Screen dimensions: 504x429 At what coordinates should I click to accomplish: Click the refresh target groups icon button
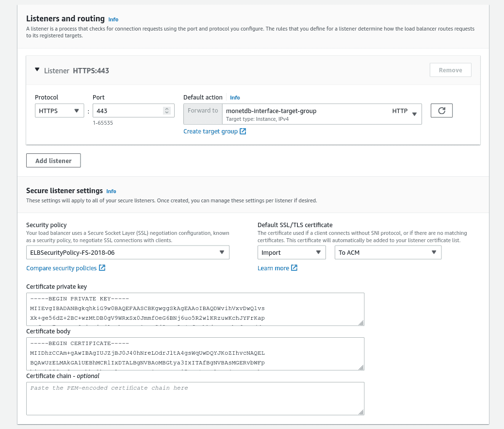[x=441, y=111]
